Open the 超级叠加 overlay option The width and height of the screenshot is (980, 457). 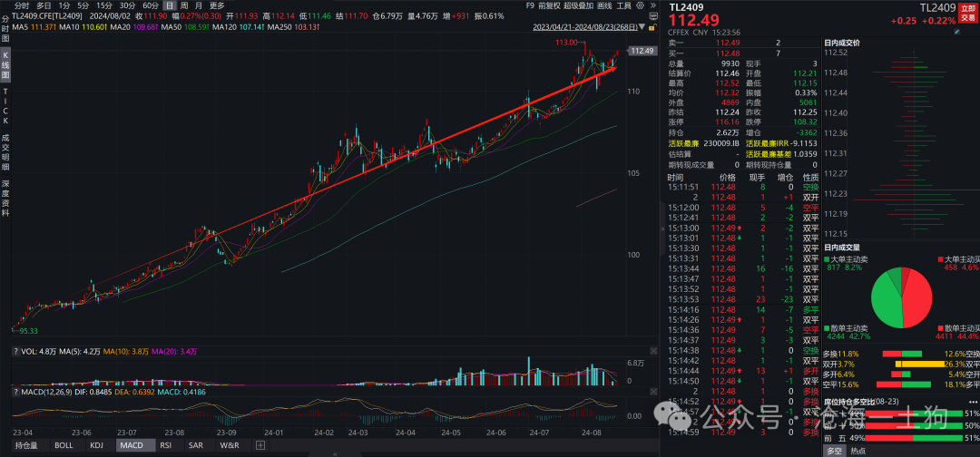click(578, 5)
